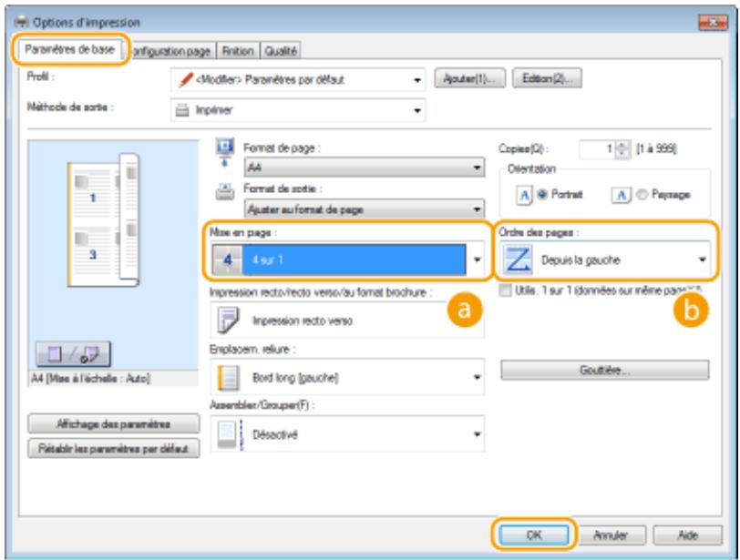Viewport: 740px width, 560px height.
Task: Open the Qualité tab
Action: click(281, 51)
